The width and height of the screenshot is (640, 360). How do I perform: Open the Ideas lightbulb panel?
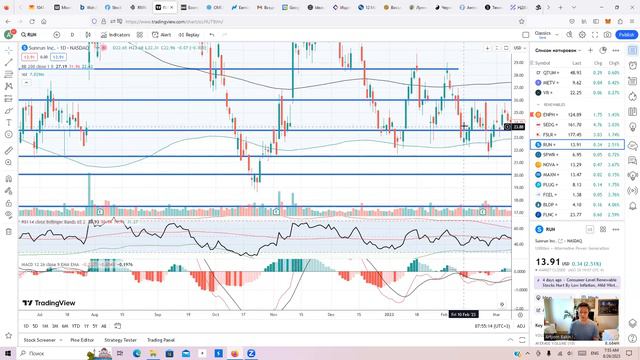coord(633,127)
